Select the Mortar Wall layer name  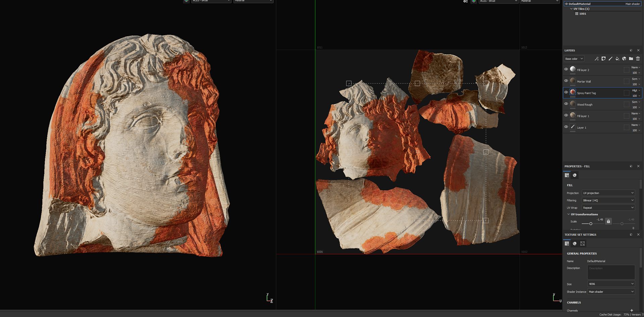tap(584, 82)
